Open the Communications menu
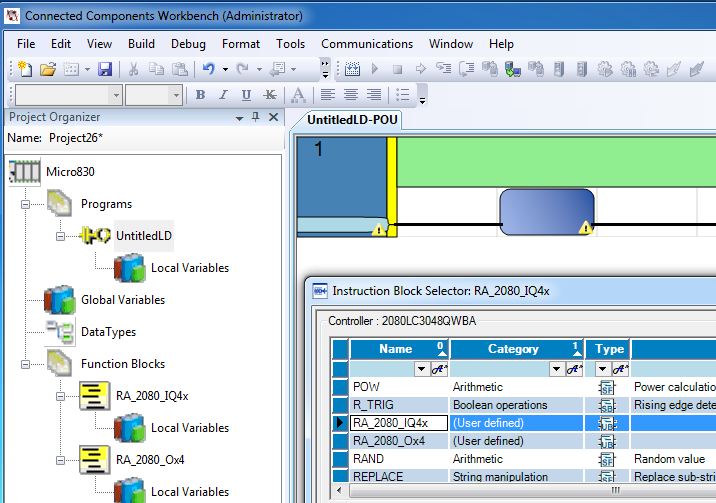This screenshot has width=716, height=503. pyautogui.click(x=366, y=44)
